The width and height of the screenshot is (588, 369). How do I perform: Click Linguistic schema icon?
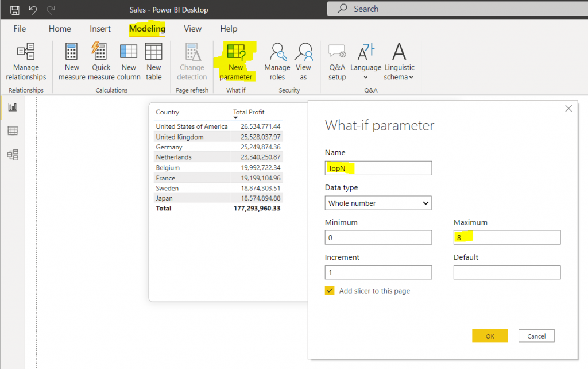[x=399, y=51]
